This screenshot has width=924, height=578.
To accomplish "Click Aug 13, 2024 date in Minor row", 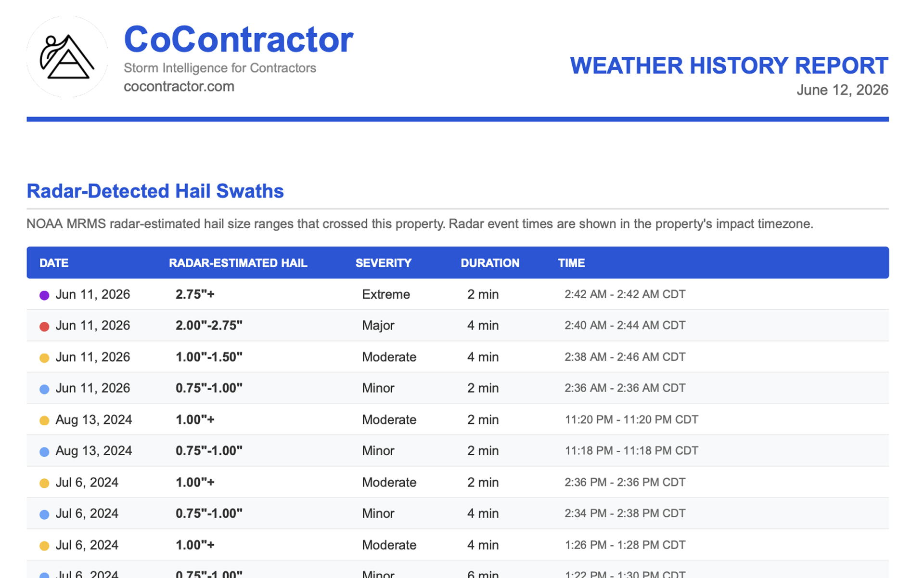I will coord(94,451).
